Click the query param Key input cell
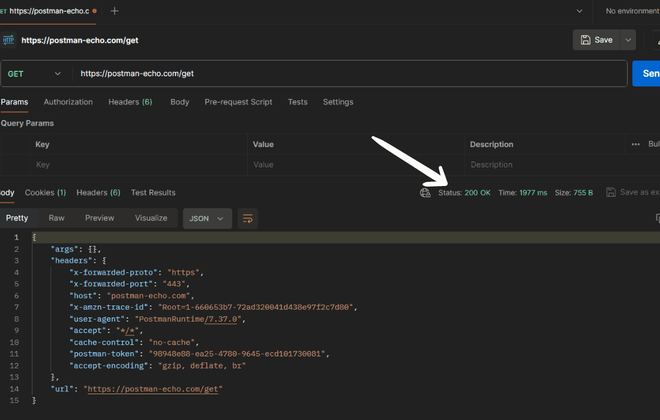The height and width of the screenshot is (420, 660). click(x=139, y=165)
